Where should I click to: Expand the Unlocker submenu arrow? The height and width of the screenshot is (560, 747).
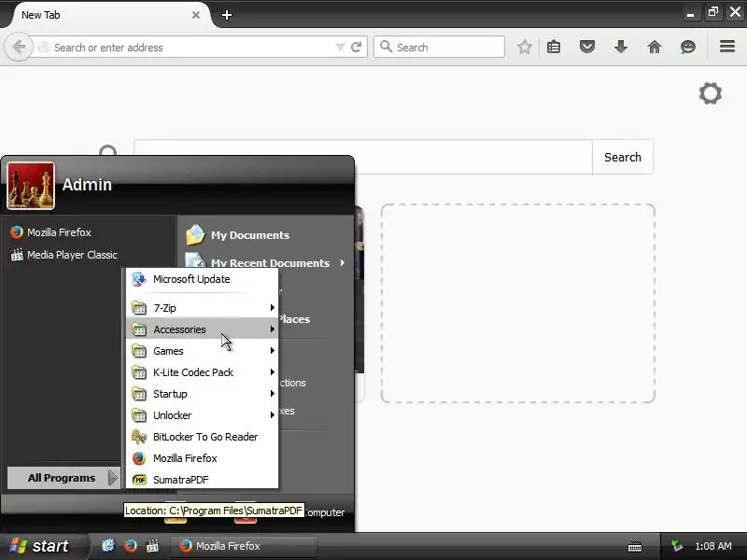pyautogui.click(x=272, y=414)
